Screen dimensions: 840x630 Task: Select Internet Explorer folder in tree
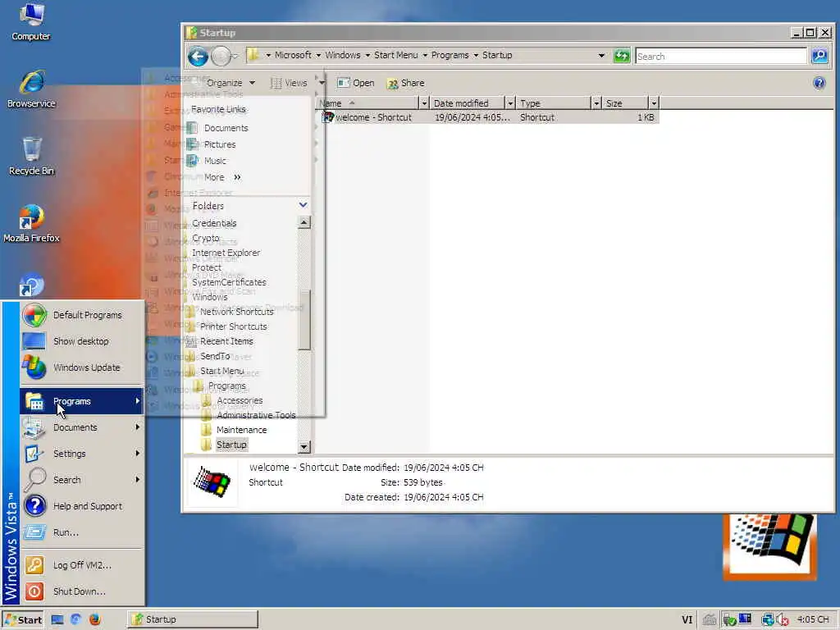tap(226, 253)
